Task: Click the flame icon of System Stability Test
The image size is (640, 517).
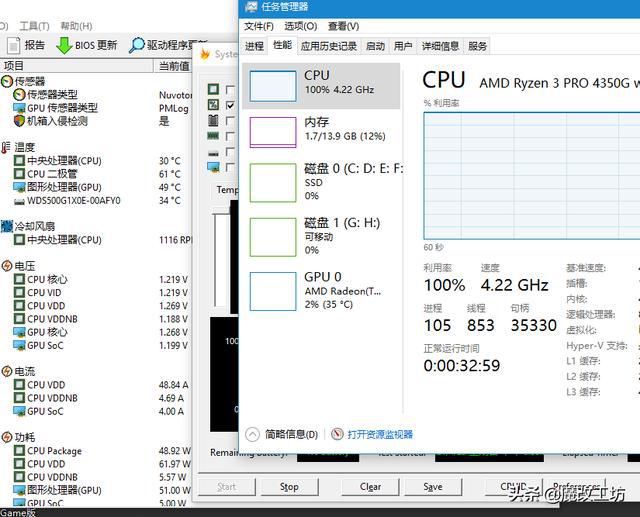Action: (205, 54)
